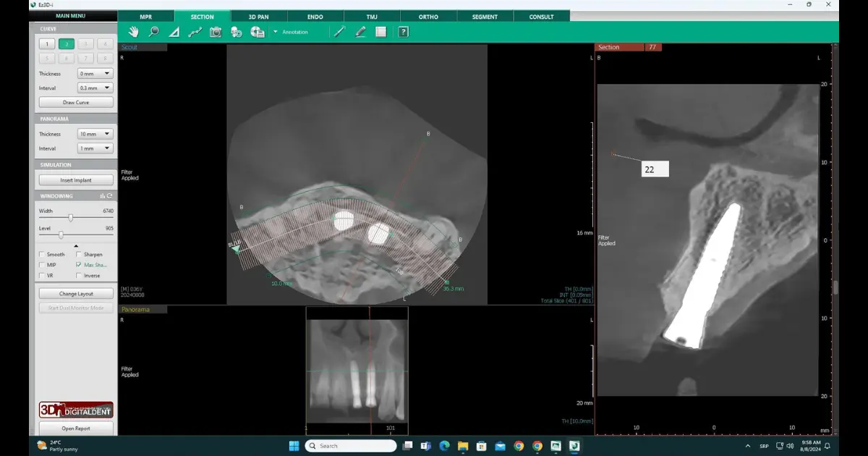Viewport: 868px width, 456px height.
Task: Select the pencil annotation tool
Action: coord(360,32)
